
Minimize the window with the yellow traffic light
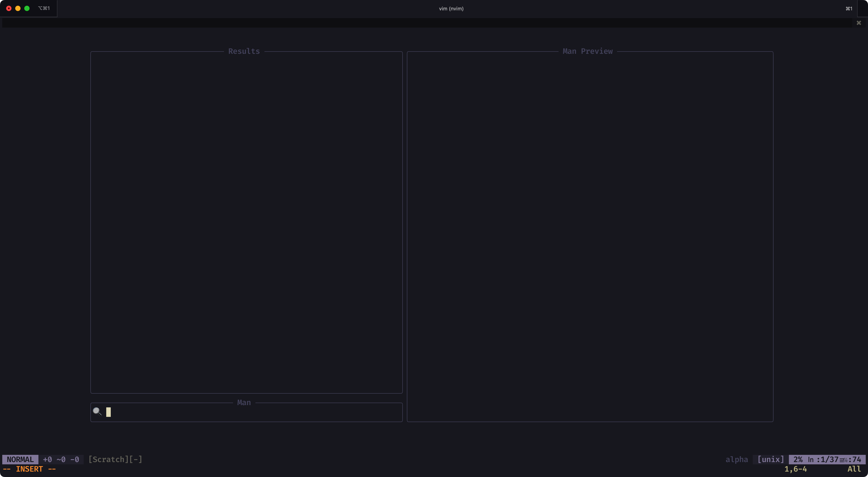pos(18,8)
